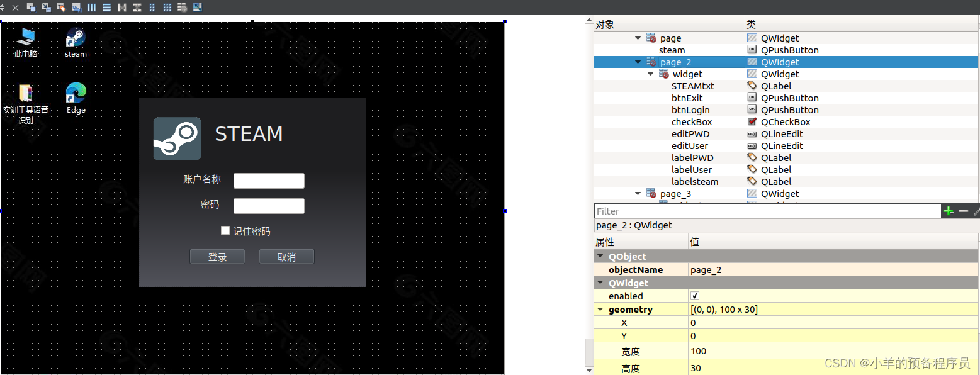The height and width of the screenshot is (375, 980).
Task: Apply Lay Out Horizontally in Splitter icon
Action: (x=122, y=8)
